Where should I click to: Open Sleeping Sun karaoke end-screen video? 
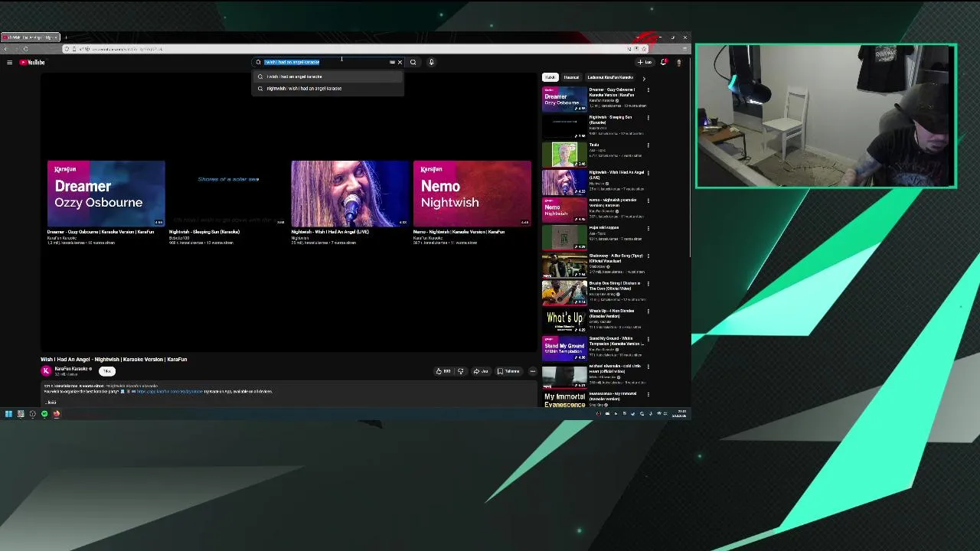coord(228,193)
